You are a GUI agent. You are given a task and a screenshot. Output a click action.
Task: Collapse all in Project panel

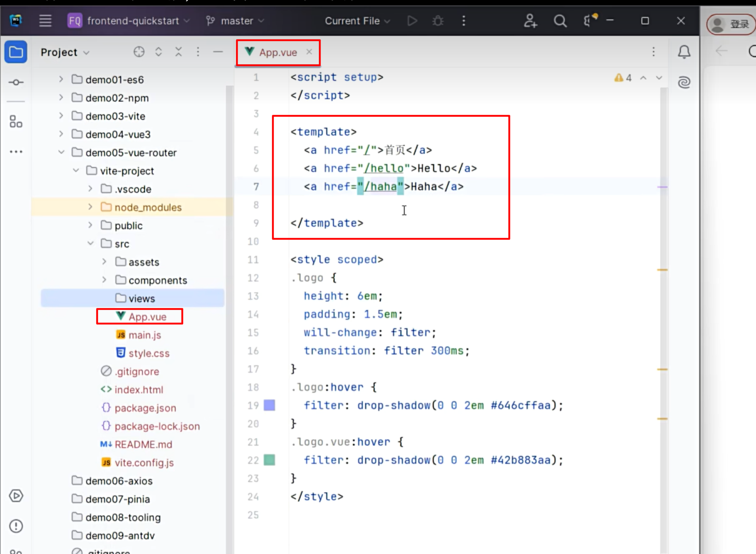(179, 52)
